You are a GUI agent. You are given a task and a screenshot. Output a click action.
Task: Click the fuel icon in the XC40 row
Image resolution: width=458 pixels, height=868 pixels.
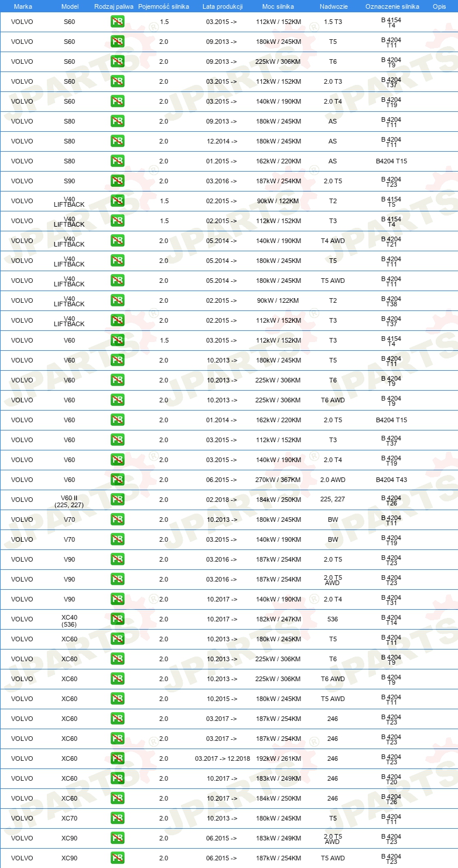click(117, 620)
